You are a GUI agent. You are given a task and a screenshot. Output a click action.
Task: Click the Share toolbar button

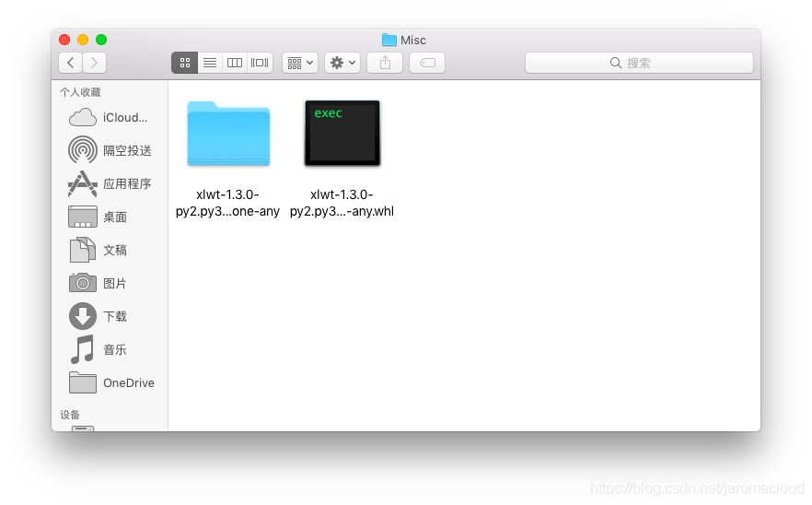click(x=385, y=63)
